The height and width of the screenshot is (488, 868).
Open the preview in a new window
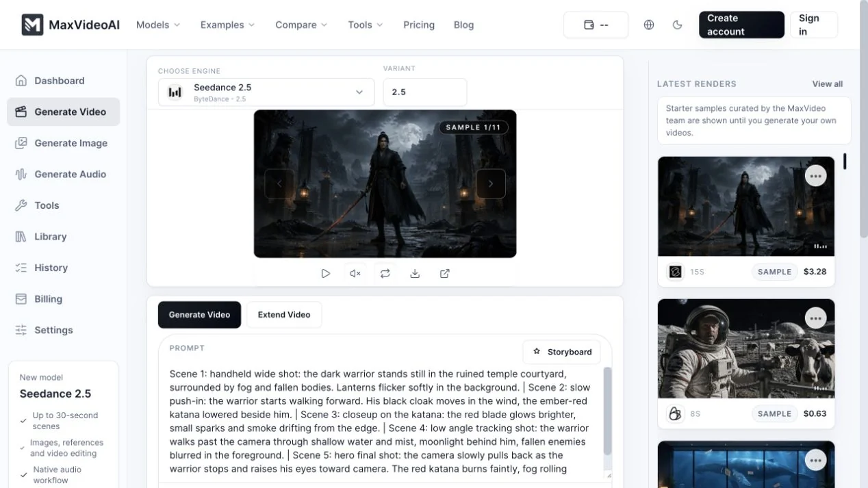[x=445, y=273]
